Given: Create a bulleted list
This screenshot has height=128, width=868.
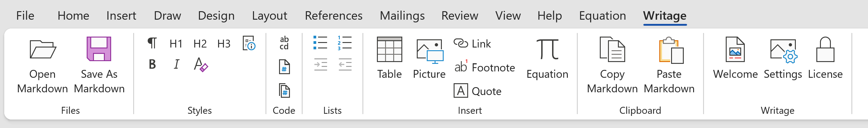Looking at the screenshot, I should pos(320,43).
